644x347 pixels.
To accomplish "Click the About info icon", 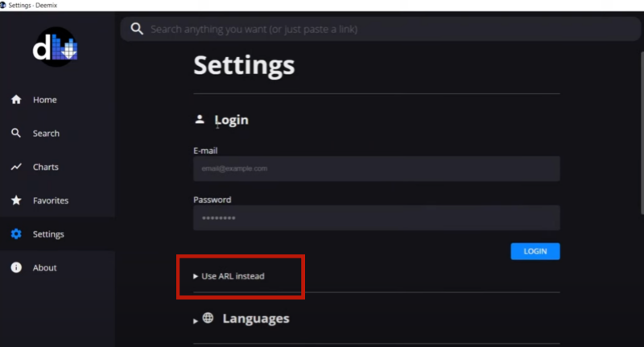I will 16,267.
